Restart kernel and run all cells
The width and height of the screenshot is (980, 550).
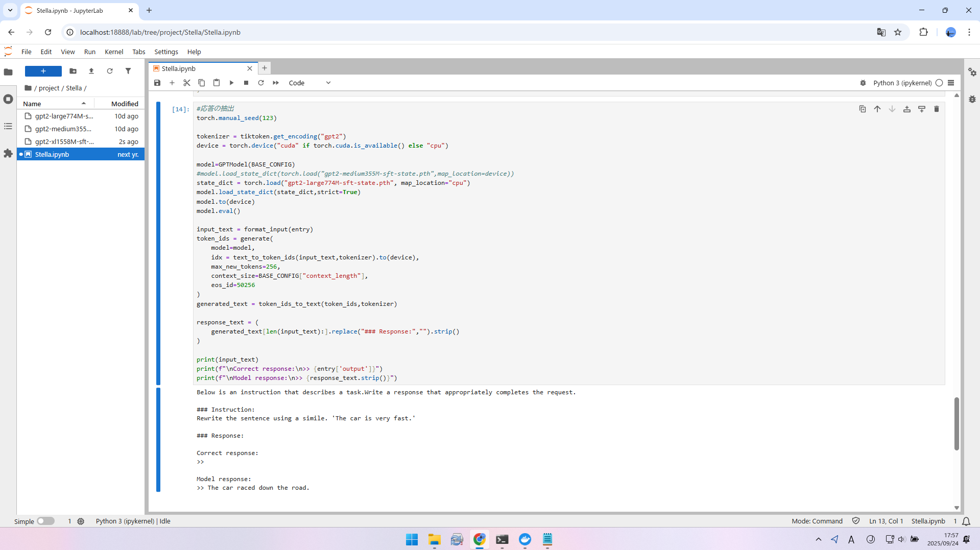click(276, 83)
